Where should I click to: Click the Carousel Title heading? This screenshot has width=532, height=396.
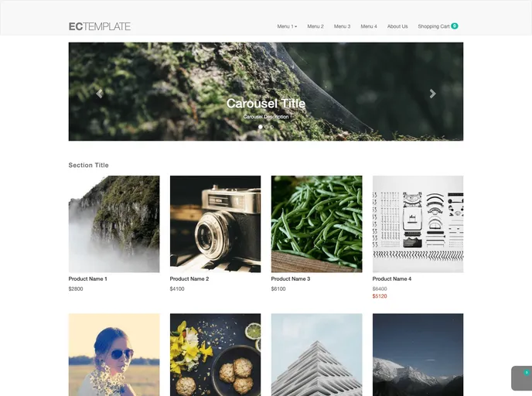point(265,104)
